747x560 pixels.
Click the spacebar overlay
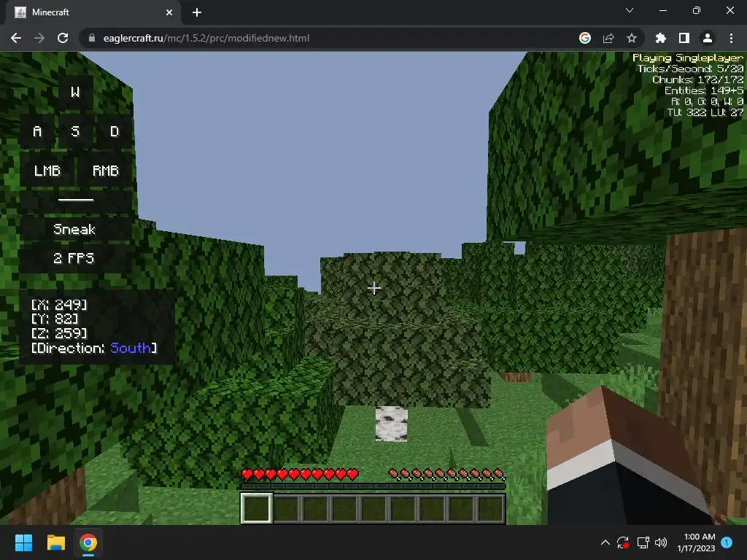coord(76,201)
